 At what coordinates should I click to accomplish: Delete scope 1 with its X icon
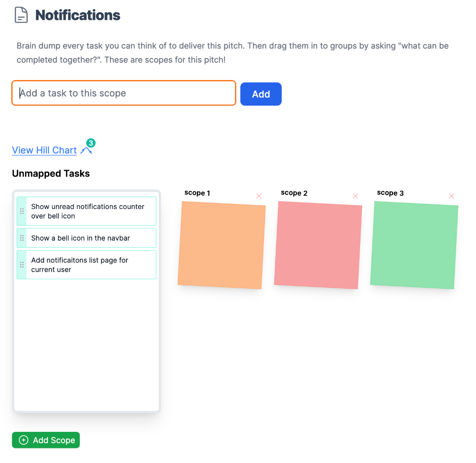click(259, 196)
